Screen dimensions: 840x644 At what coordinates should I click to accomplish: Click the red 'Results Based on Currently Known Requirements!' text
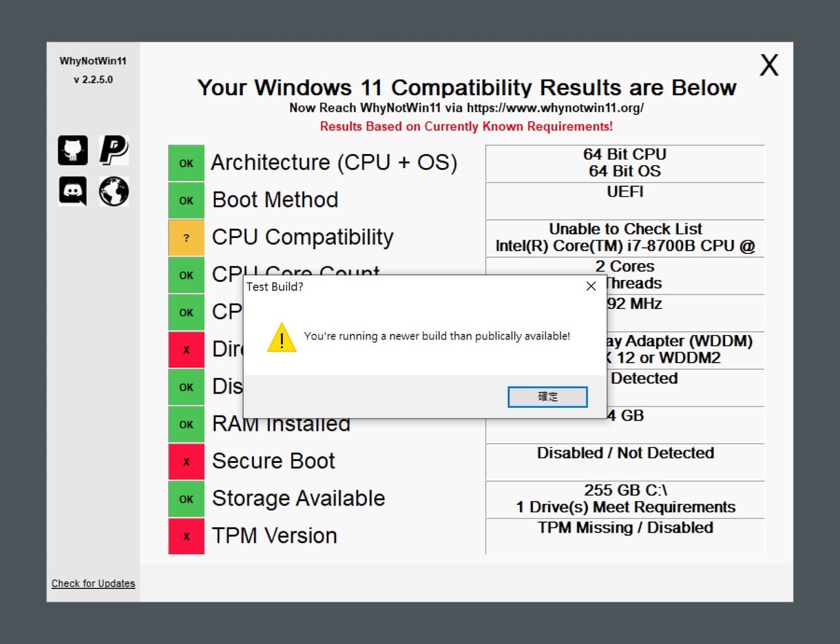[x=467, y=127]
